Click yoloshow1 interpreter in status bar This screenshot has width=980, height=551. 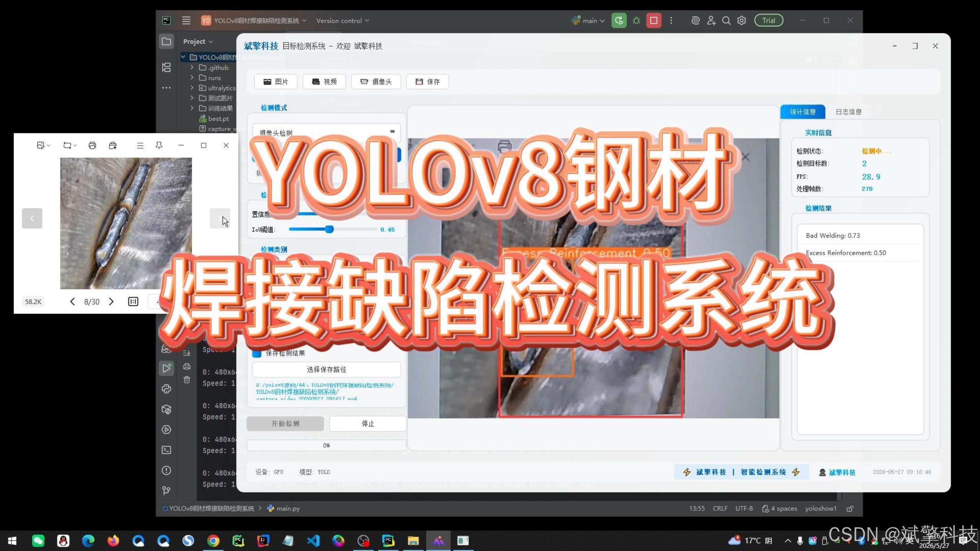tap(821, 509)
